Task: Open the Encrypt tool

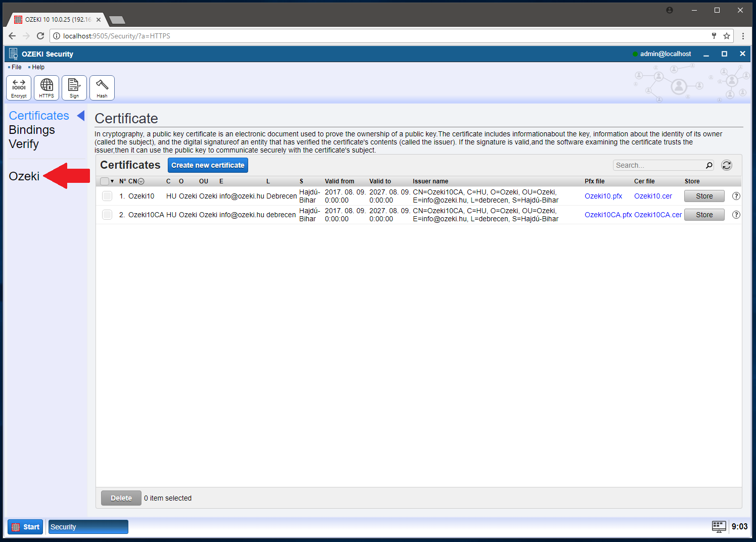Action: point(19,88)
